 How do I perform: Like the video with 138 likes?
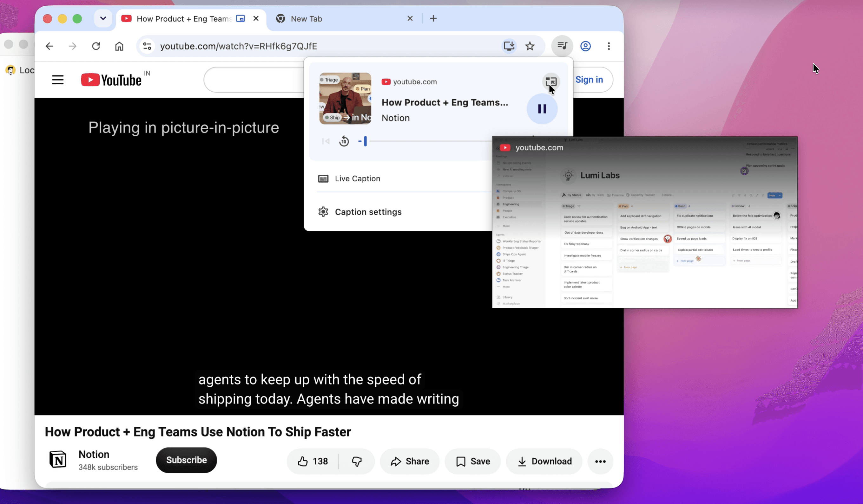click(x=312, y=461)
